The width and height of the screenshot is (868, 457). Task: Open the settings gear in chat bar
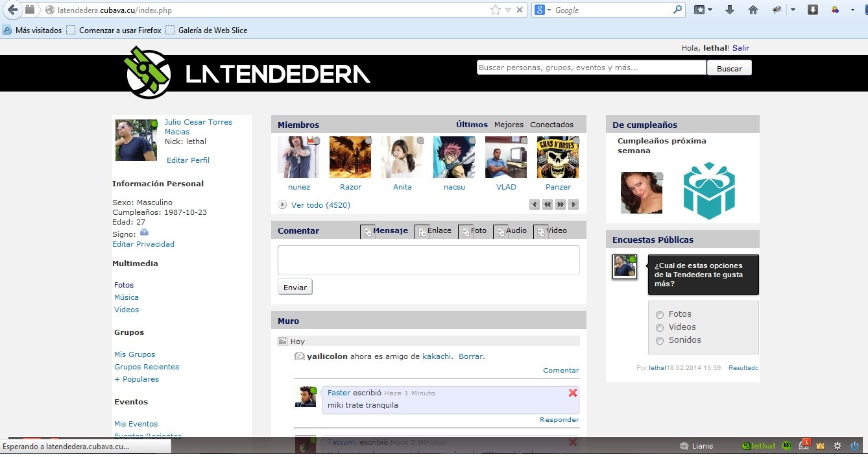[838, 446]
